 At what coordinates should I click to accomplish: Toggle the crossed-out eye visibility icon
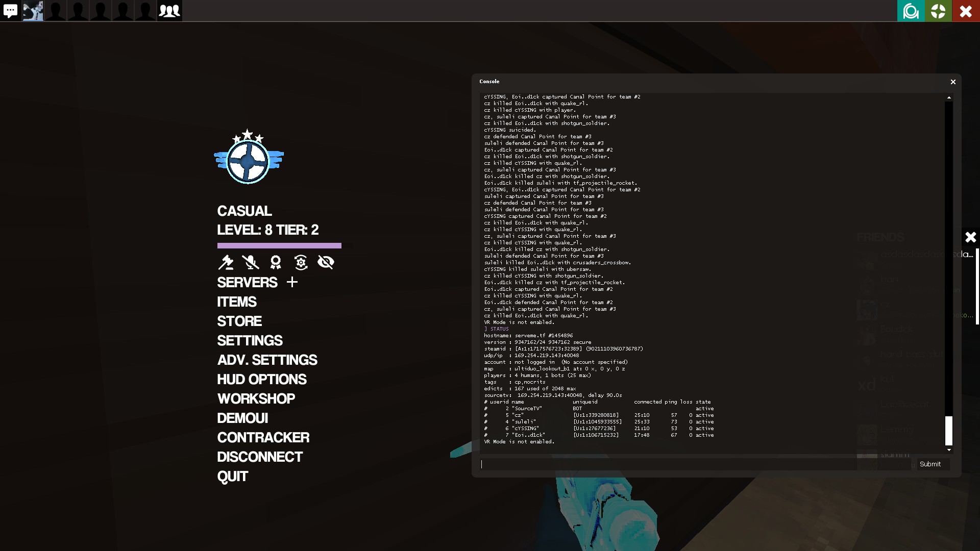coord(326,262)
